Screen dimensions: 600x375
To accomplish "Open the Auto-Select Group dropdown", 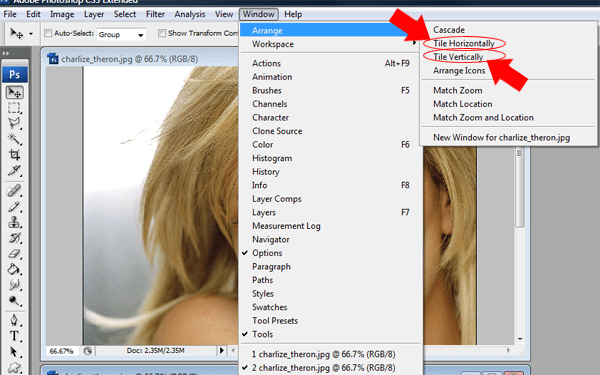I will (121, 34).
